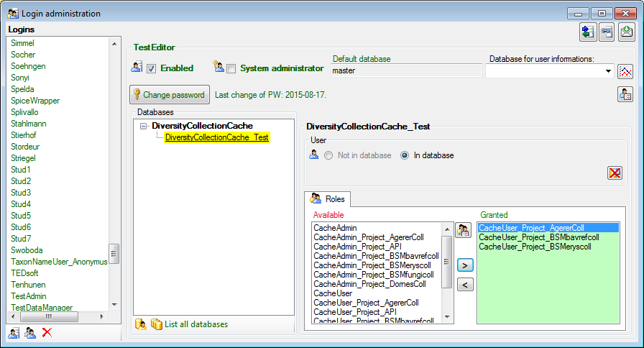Select CacheAdmin_Project_BSMfungicoll in Available roles
Image resolution: width=644 pixels, height=348 pixels.
click(x=374, y=275)
